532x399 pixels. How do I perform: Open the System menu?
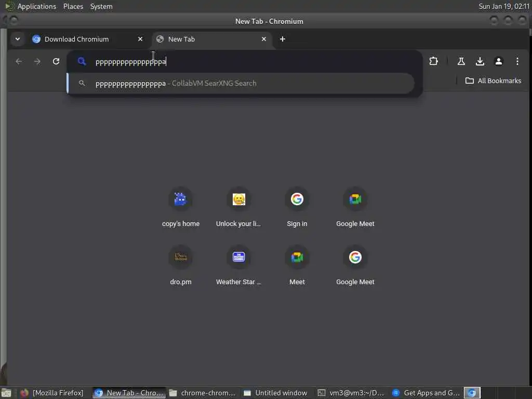101,6
